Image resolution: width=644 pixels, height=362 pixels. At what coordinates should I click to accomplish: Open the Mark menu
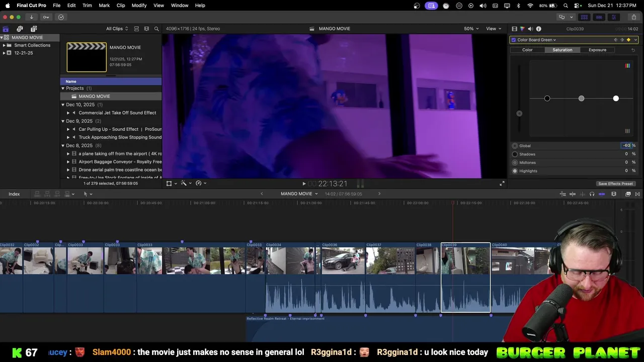pyautogui.click(x=104, y=6)
